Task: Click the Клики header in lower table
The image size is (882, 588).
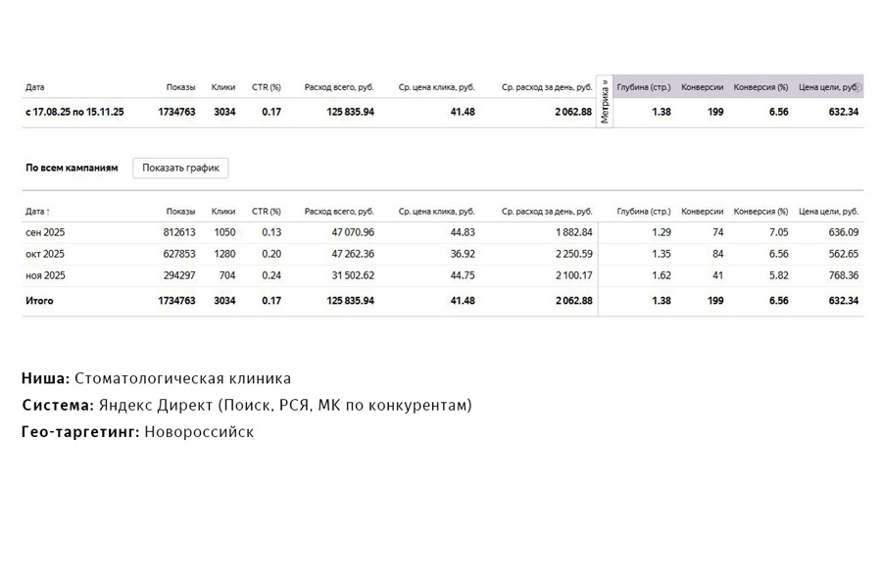Action: [223, 212]
